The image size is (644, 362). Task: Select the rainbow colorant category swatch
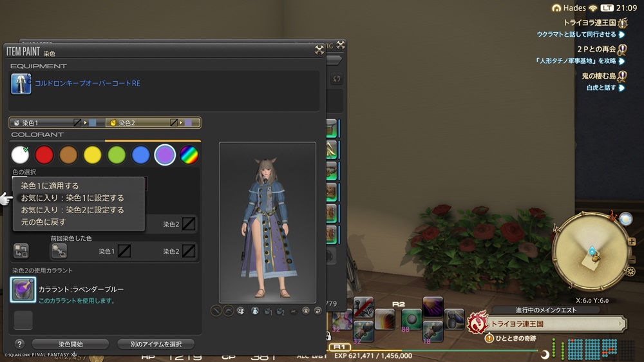(189, 155)
